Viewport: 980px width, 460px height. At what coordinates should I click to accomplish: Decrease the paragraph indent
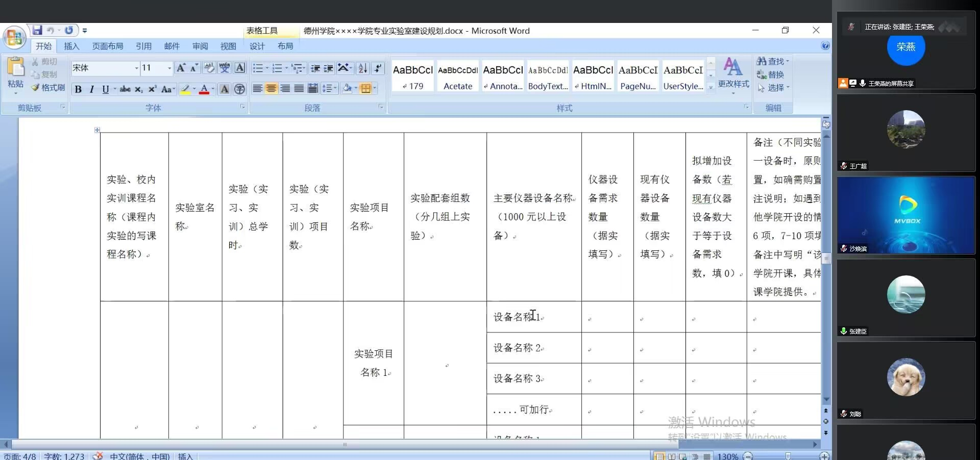pos(315,68)
